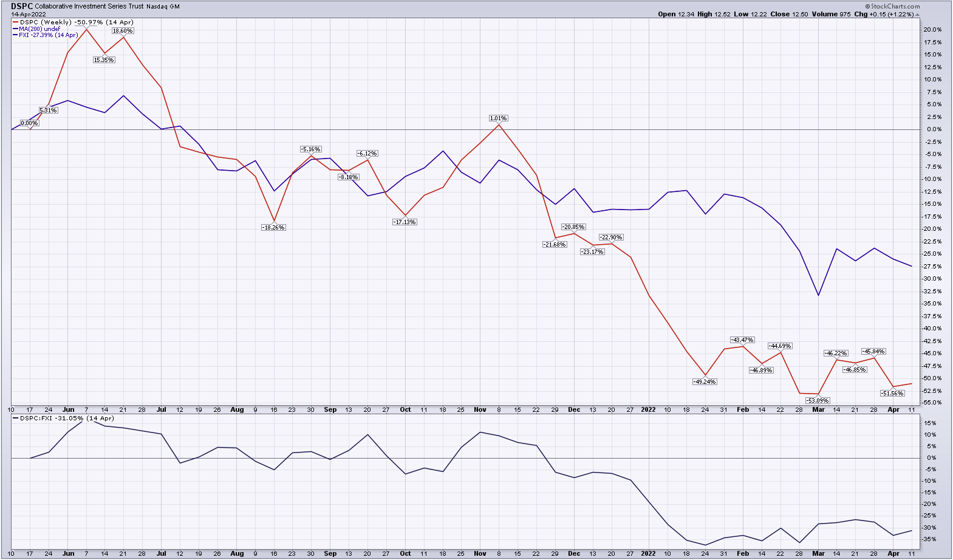953x560 pixels.
Task: Select the DSPC:FXI -31.05% ratio legend
Action: point(67,418)
